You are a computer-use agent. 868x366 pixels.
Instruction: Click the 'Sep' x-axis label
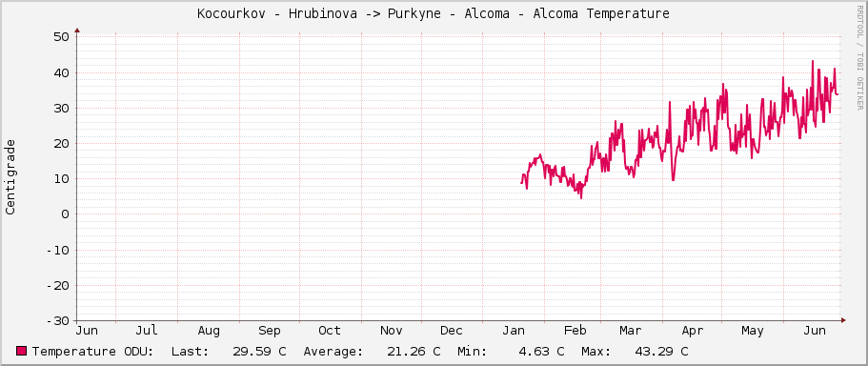pos(270,331)
